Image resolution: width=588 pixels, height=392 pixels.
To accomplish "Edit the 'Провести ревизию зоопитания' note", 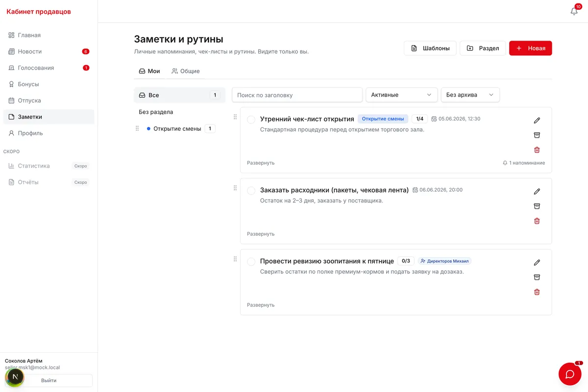I will pos(537,263).
